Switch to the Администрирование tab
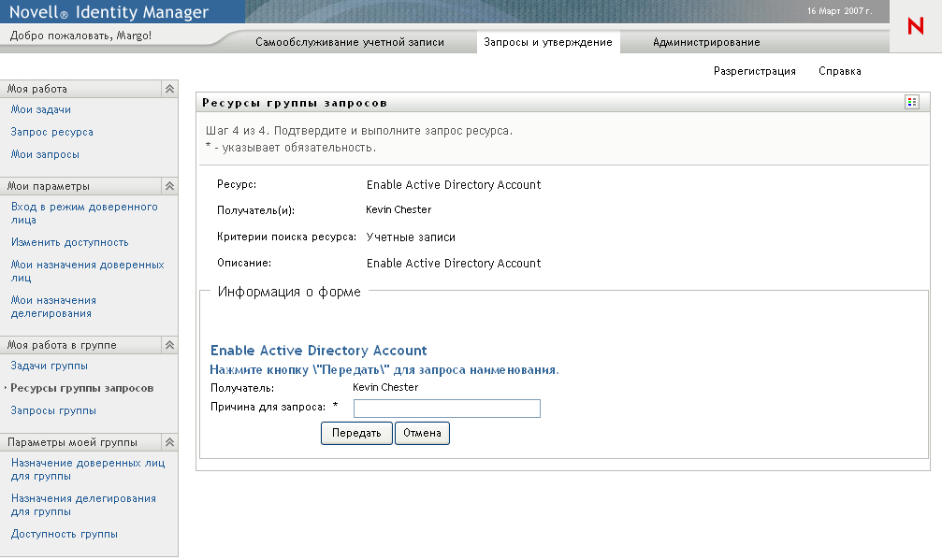The height and width of the screenshot is (560, 942). point(706,42)
